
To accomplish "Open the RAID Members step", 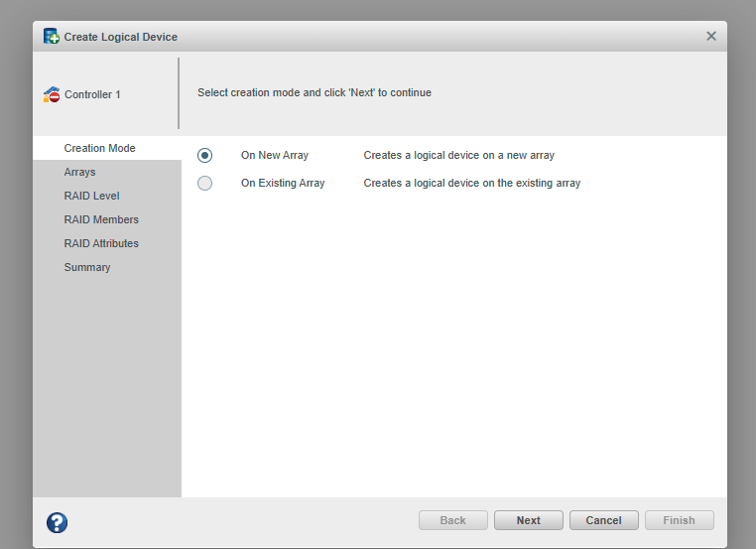I will click(101, 219).
